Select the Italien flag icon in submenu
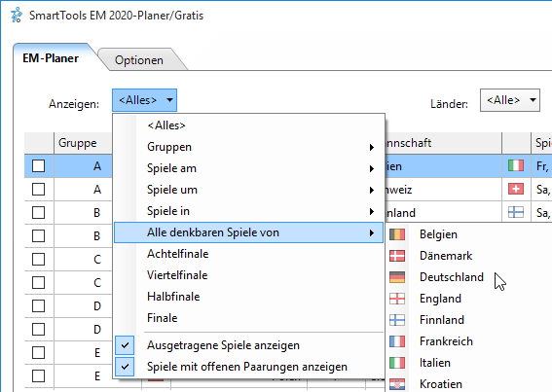This screenshot has height=392, width=552. click(x=397, y=363)
